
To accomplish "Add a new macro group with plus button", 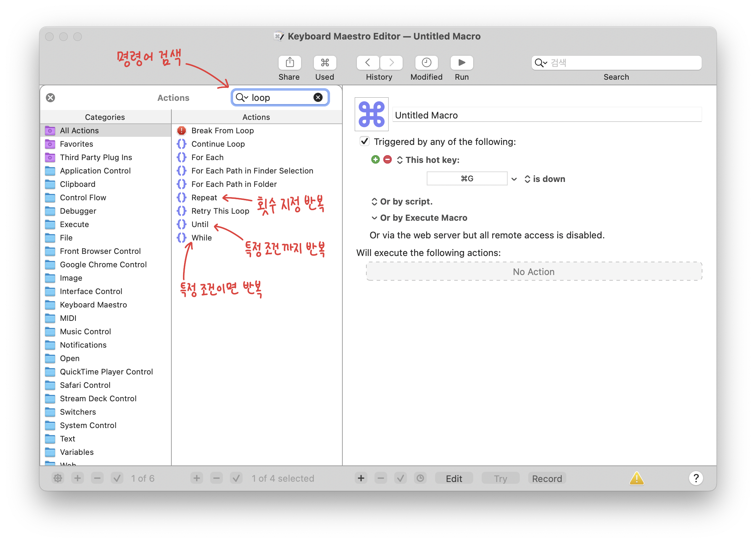I will coord(78,478).
